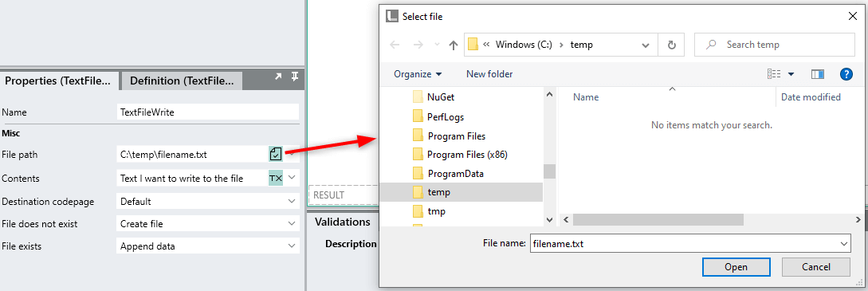Click New folder button

point(489,73)
